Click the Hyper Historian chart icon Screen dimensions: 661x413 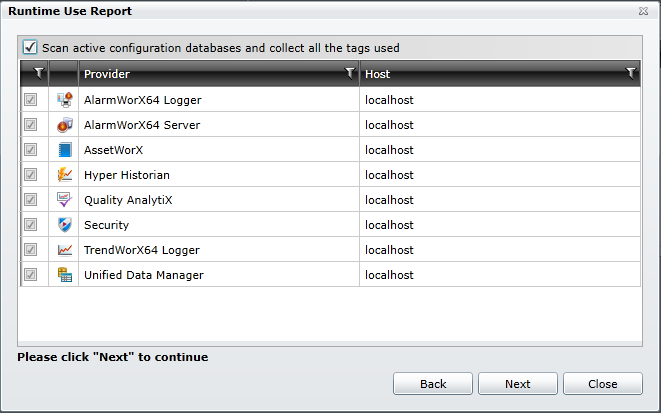pos(64,175)
